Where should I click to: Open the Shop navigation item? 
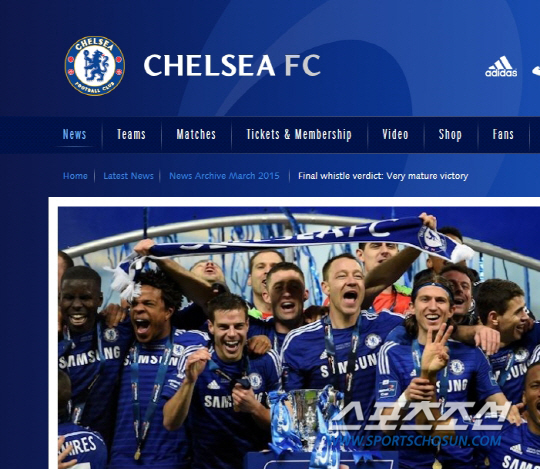point(450,135)
